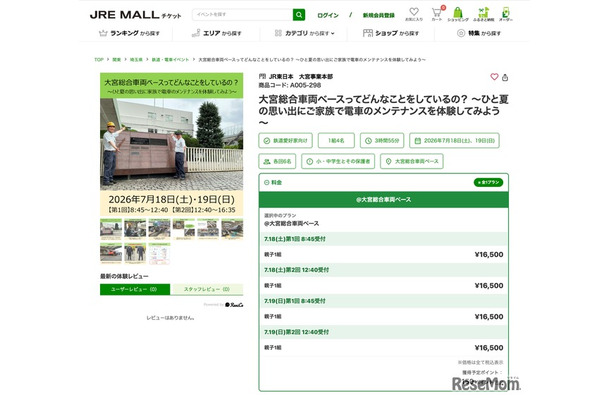This screenshot has width=610, height=400.
Task: Click the 最新の体験レビュー heading
Action: (x=124, y=276)
